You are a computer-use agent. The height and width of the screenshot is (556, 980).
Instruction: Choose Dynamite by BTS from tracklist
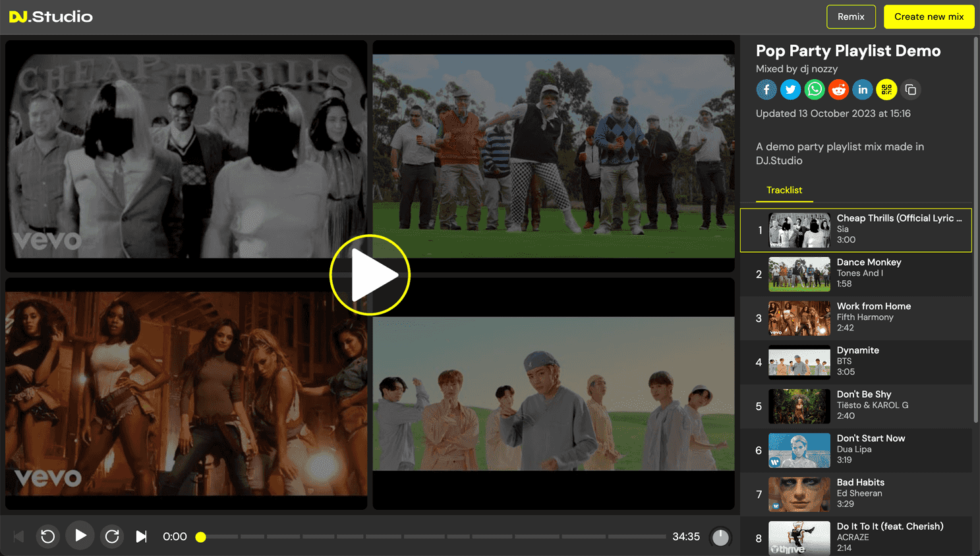(x=857, y=362)
